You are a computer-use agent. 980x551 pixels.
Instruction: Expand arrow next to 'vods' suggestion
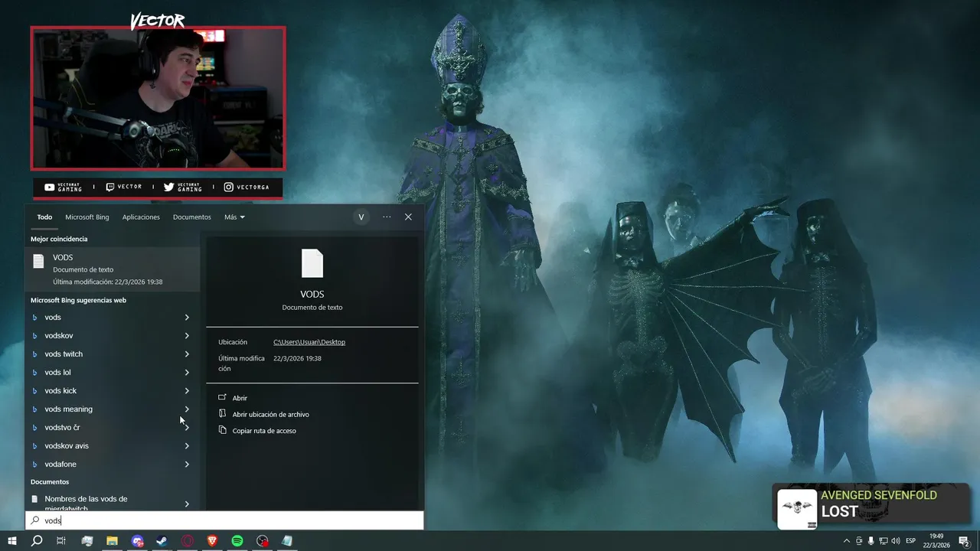click(x=187, y=318)
